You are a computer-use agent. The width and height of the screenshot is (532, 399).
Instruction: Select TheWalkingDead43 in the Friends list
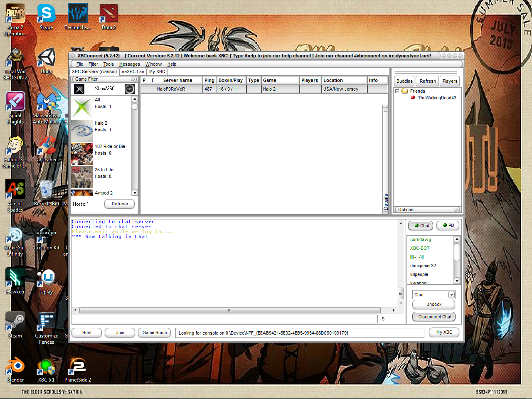tap(437, 98)
